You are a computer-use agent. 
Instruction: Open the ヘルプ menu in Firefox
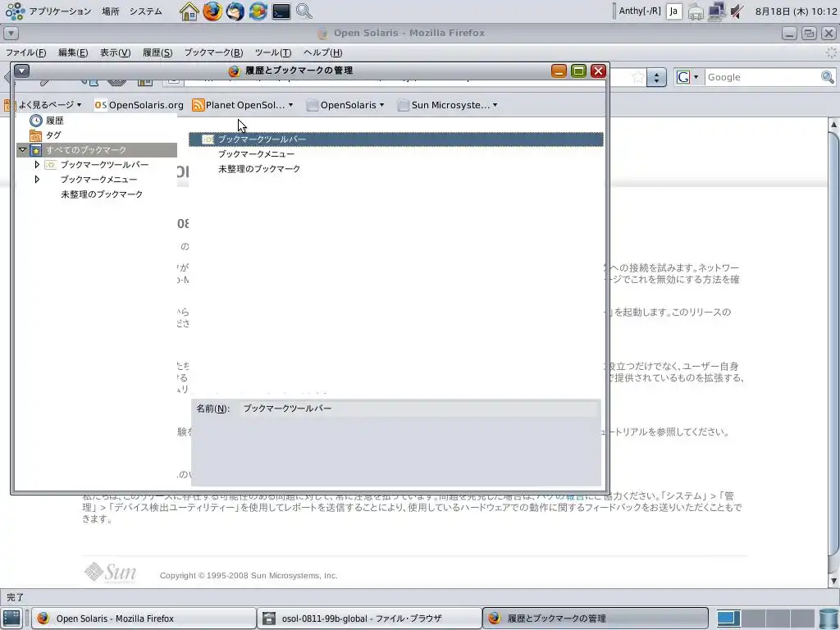point(322,52)
